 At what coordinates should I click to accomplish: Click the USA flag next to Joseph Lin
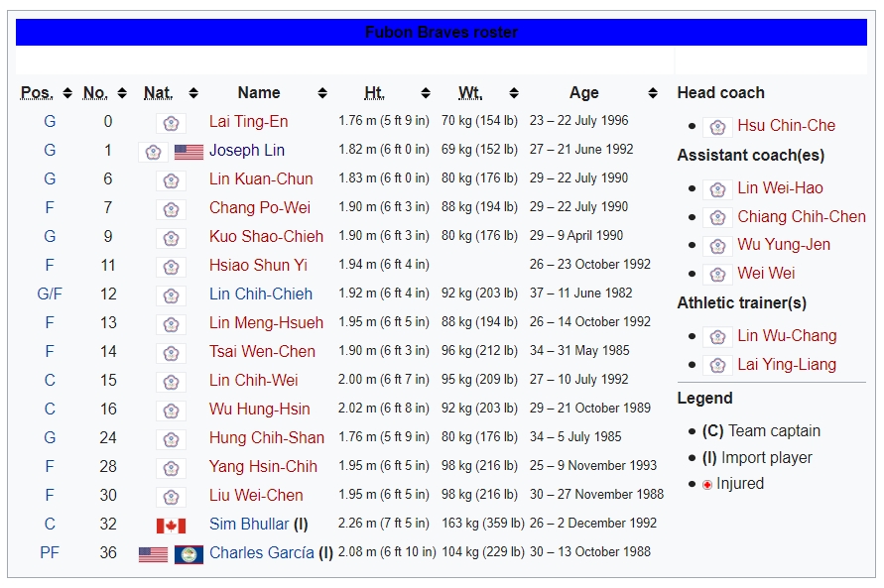189,152
